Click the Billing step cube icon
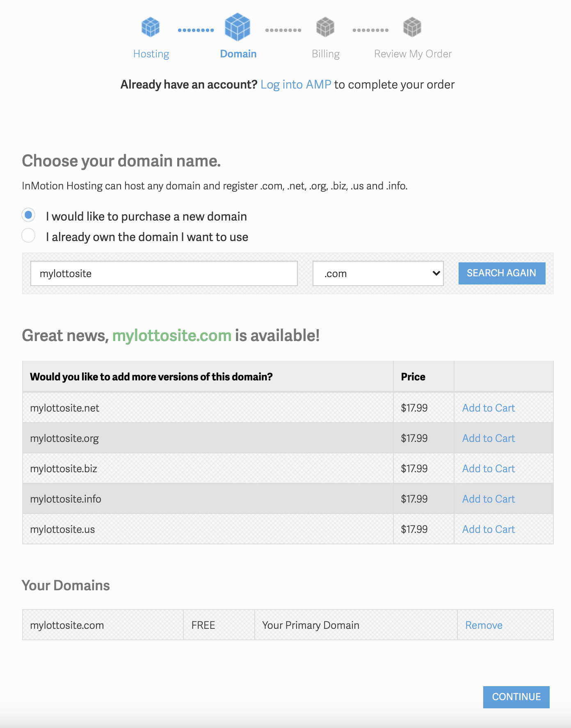This screenshot has height=728, width=571. tap(325, 27)
